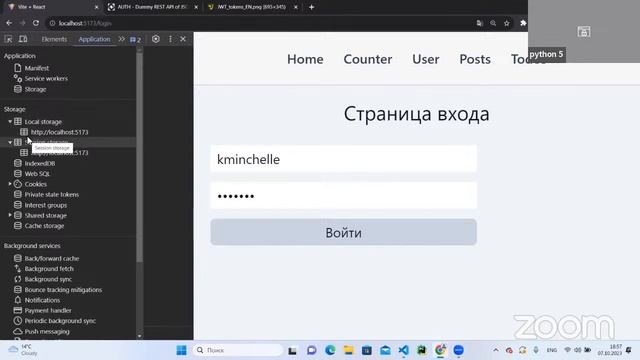
Task: Open Manifest in Application section
Action: click(36, 68)
